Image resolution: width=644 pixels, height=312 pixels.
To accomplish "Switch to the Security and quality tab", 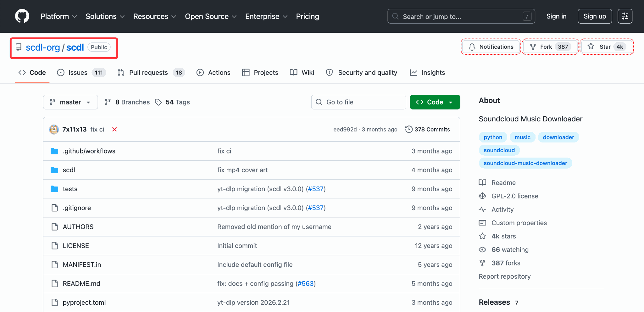I will click(362, 73).
